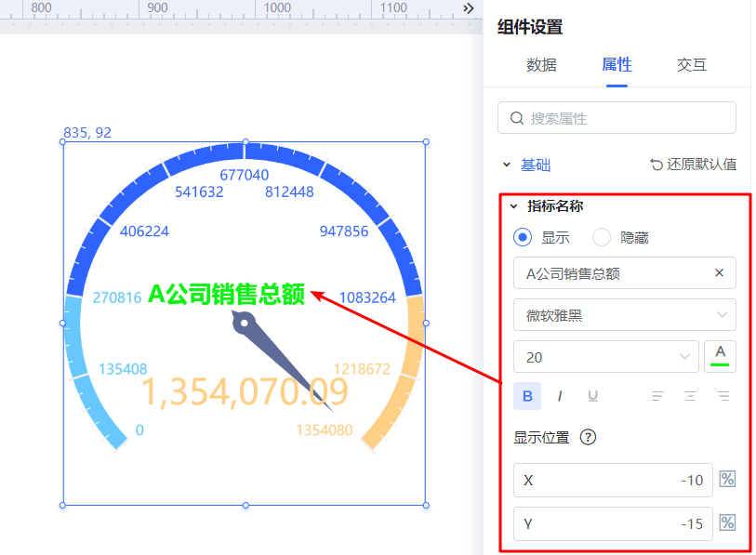The height and width of the screenshot is (555, 756).
Task: Toggle percent unit for X position
Action: (727, 480)
